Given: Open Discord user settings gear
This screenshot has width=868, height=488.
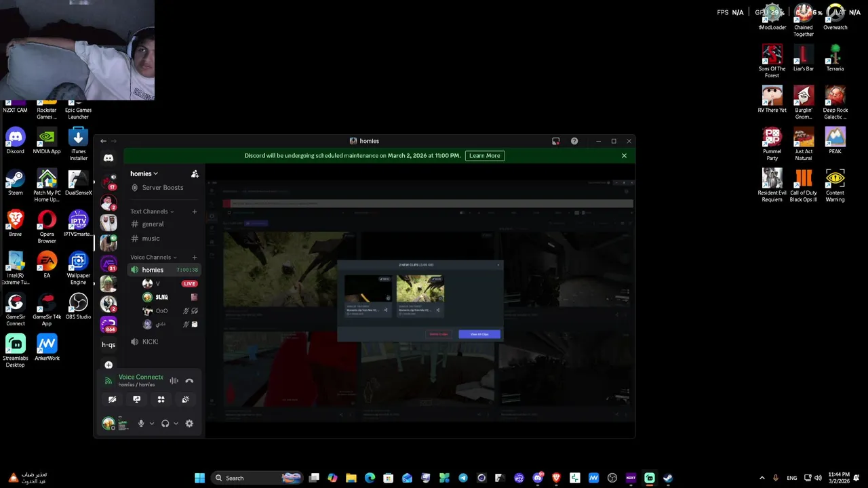Looking at the screenshot, I should pos(189,424).
